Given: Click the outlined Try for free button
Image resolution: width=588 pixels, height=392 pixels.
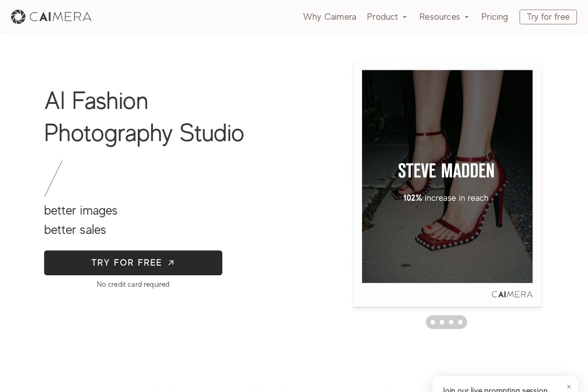Looking at the screenshot, I should (x=548, y=17).
